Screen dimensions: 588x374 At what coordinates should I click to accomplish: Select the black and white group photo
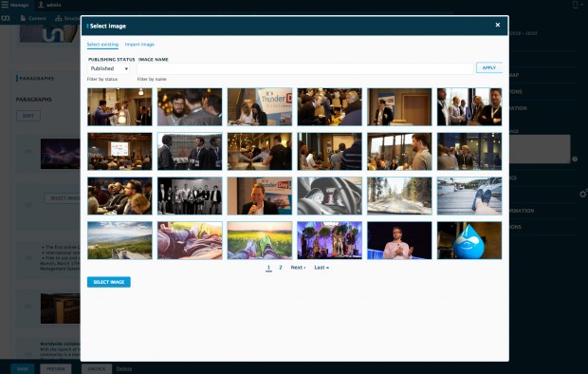click(x=190, y=196)
